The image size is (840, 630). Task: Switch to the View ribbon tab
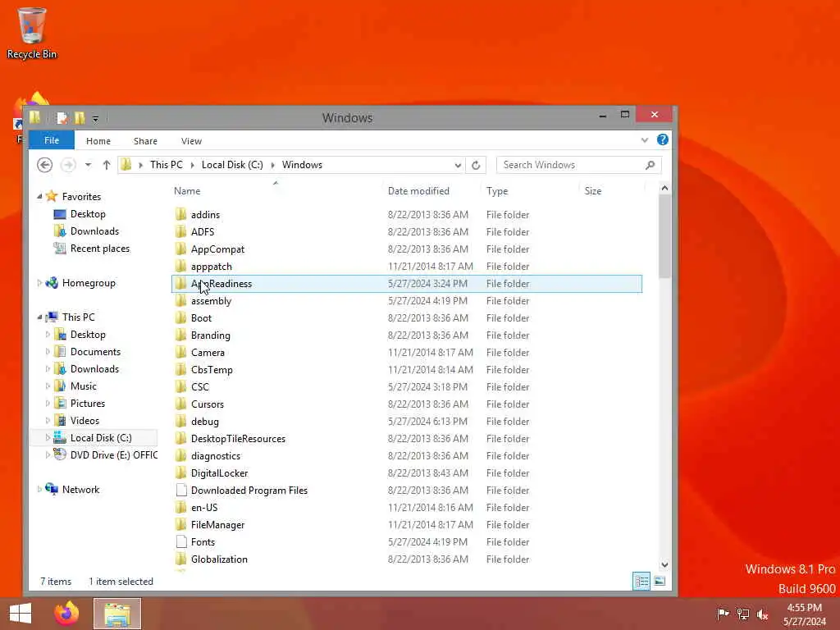coord(191,141)
